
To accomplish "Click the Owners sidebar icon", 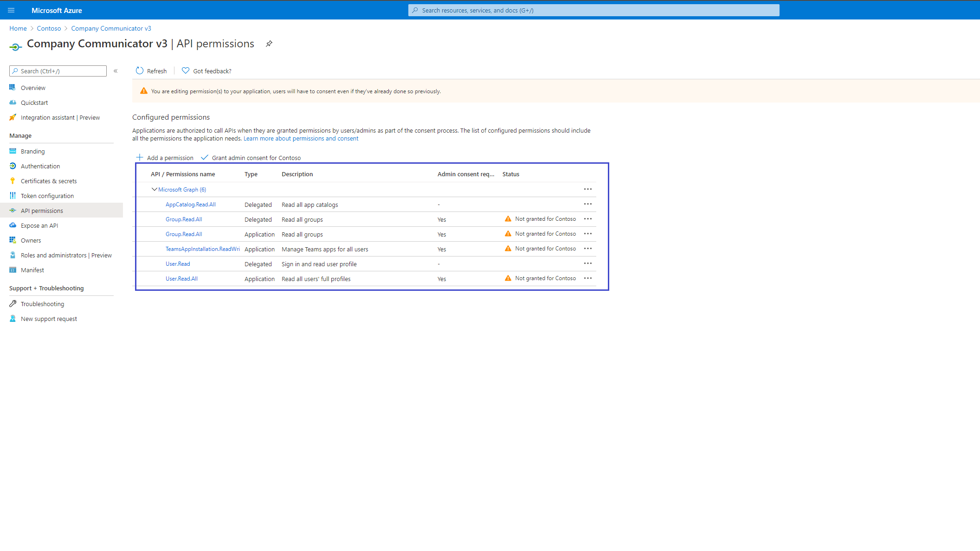I will click(12, 240).
